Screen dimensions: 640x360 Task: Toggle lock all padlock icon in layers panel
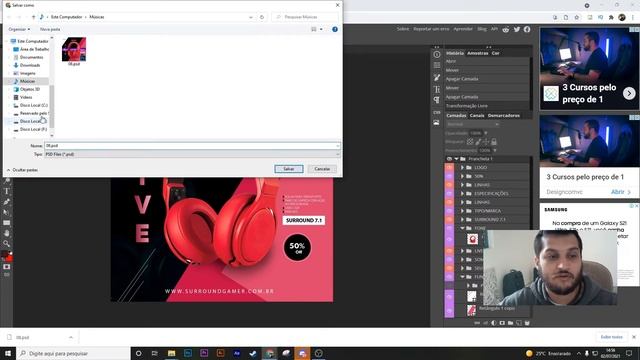point(494,142)
